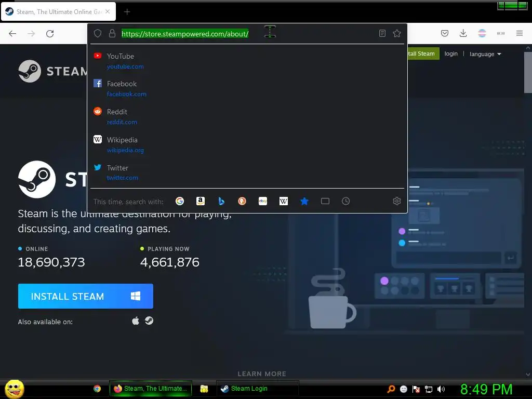The width and height of the screenshot is (532, 399).
Task: Save page to Pocket
Action: coord(445,33)
